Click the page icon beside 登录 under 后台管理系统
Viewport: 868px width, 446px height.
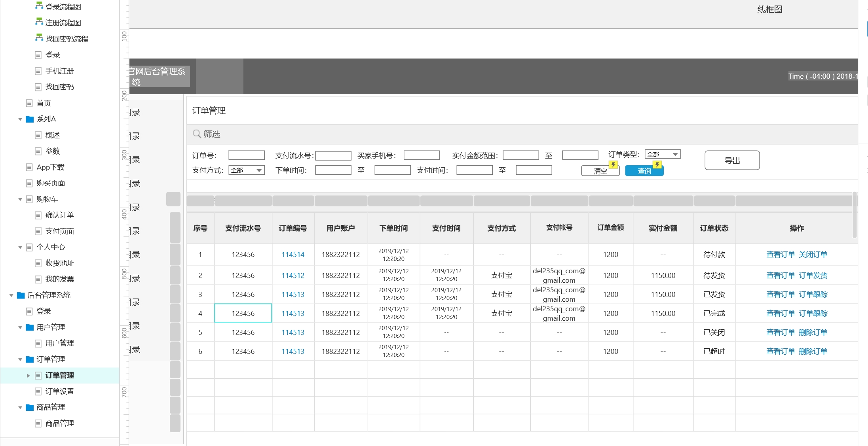(x=29, y=312)
